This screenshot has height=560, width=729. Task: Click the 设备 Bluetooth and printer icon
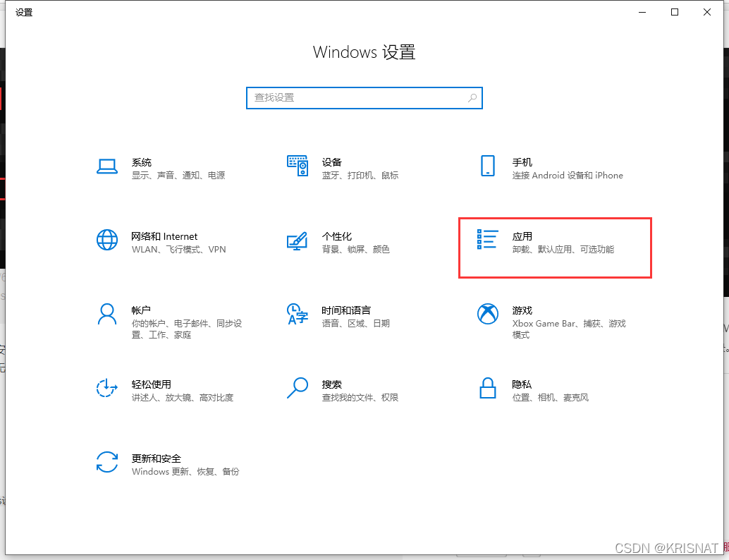click(x=298, y=166)
